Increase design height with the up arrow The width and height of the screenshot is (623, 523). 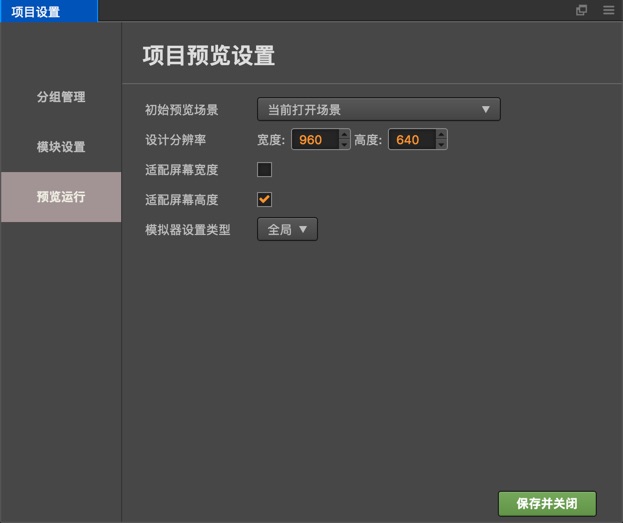pyautogui.click(x=441, y=135)
